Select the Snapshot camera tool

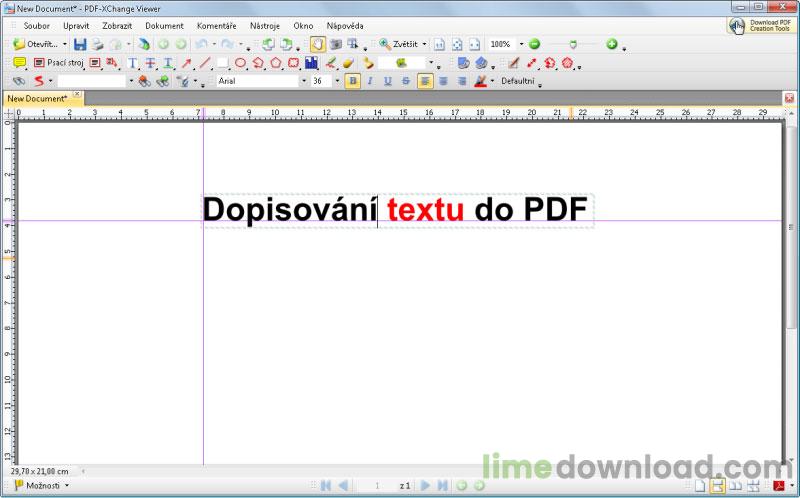[x=335, y=44]
